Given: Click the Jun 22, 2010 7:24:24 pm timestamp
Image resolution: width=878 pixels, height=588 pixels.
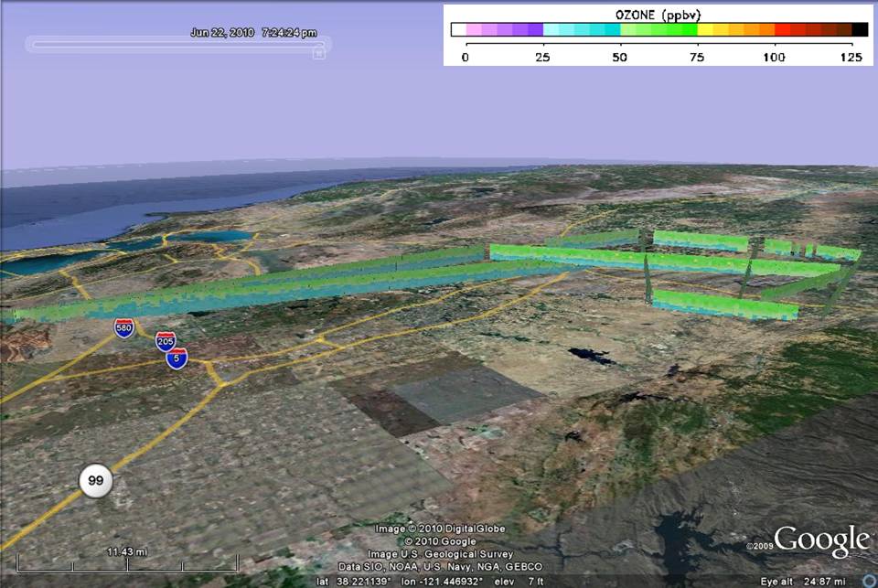Looking at the screenshot, I should [253, 33].
